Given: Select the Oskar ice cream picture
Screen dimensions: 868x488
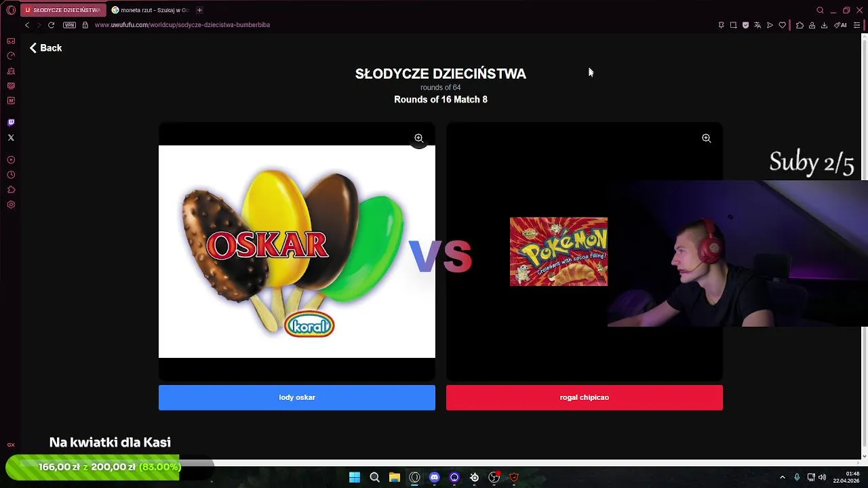Looking at the screenshot, I should tap(297, 251).
